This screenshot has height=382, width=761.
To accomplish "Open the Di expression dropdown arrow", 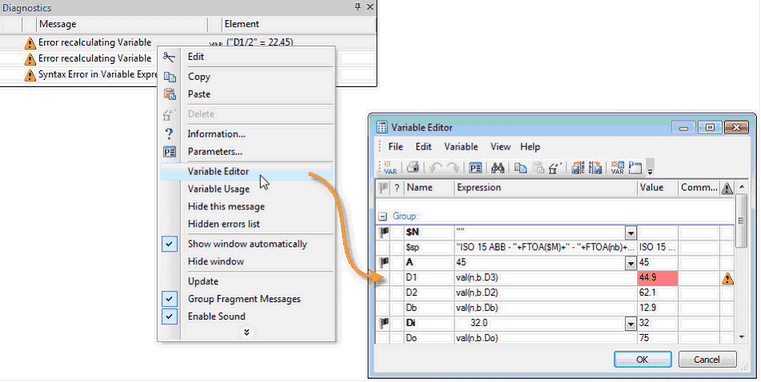I will click(x=630, y=323).
